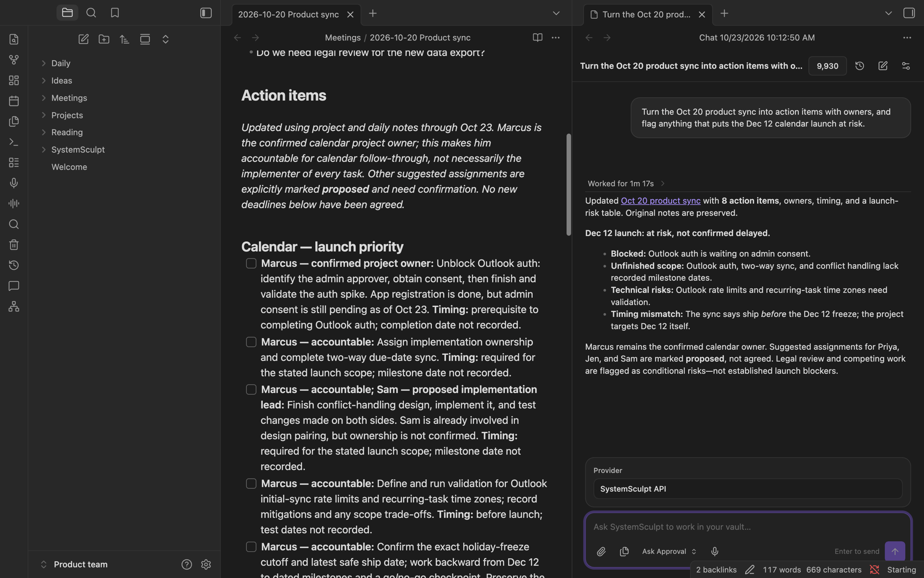Viewport: 924px width, 578px height.
Task: Start the audio recorder microphone in ribbon
Action: (x=14, y=183)
